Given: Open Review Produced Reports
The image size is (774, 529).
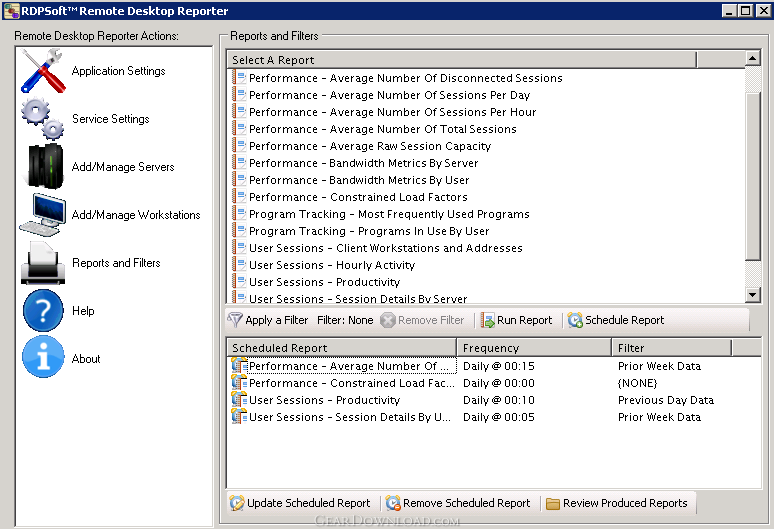Looking at the screenshot, I should coord(617,503).
